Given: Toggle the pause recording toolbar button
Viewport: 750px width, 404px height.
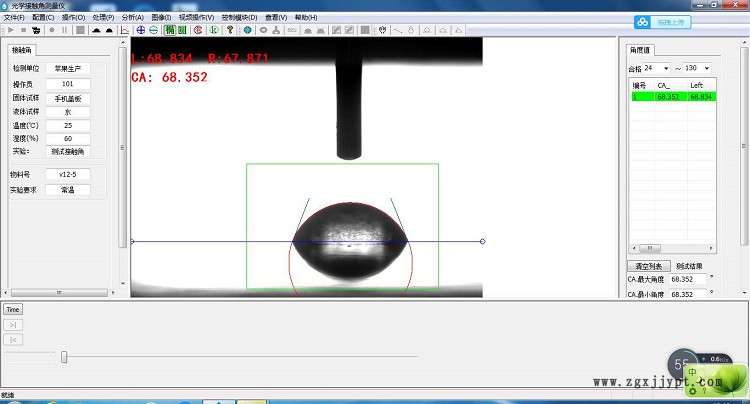Looking at the screenshot, I should [65, 30].
